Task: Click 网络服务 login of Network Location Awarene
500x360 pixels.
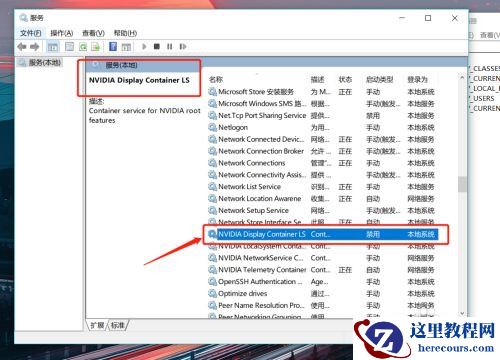Action: pos(421,199)
